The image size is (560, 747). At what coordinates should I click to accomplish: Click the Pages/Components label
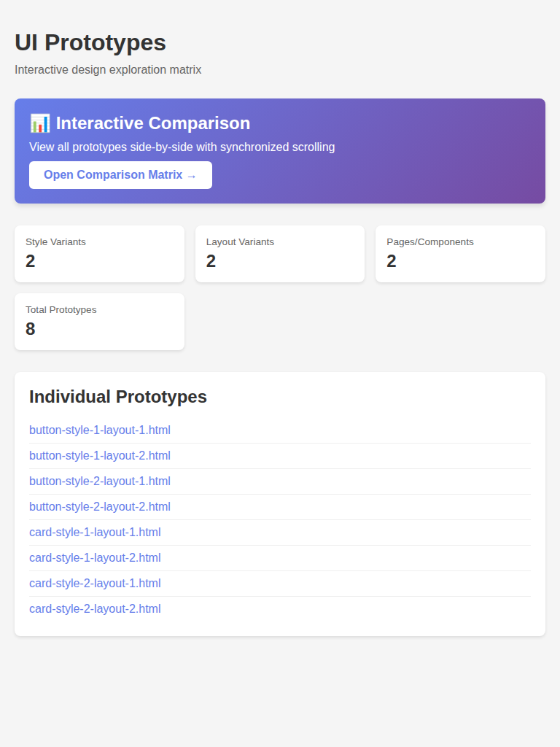click(x=429, y=242)
